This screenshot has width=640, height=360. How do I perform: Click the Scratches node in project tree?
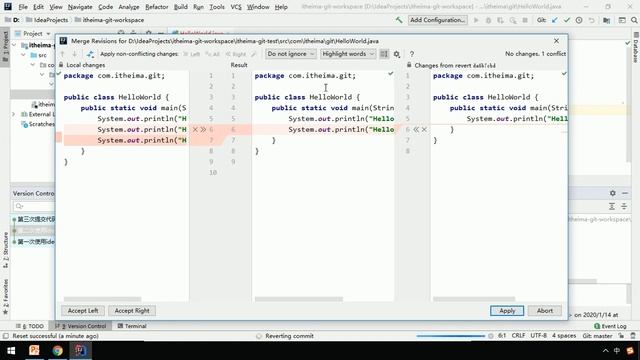pyautogui.click(x=38, y=124)
